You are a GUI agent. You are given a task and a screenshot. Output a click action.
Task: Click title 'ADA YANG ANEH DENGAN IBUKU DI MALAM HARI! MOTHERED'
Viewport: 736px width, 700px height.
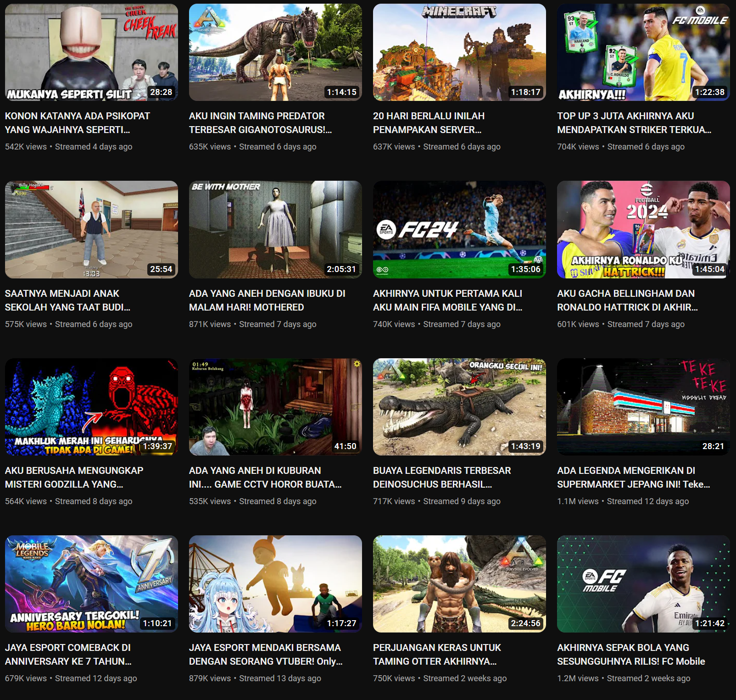[x=267, y=300]
